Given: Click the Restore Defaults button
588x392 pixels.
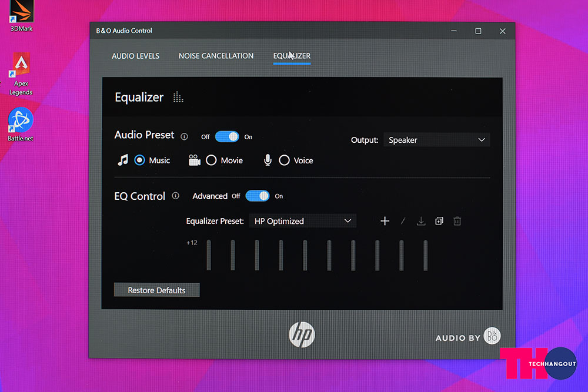Looking at the screenshot, I should [157, 290].
